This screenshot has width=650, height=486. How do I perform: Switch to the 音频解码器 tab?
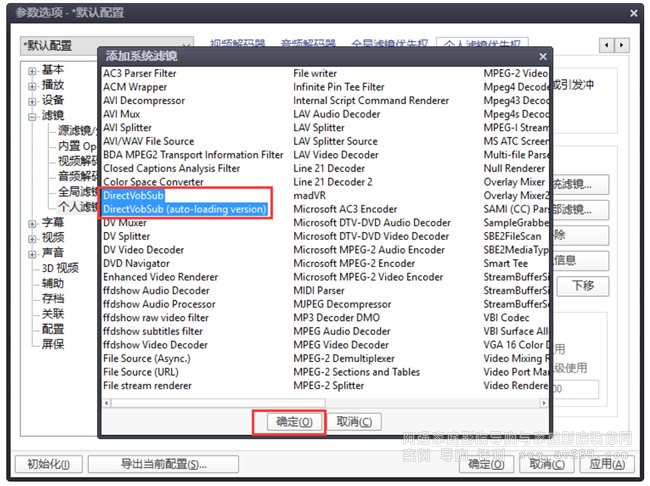pyautogui.click(x=309, y=45)
